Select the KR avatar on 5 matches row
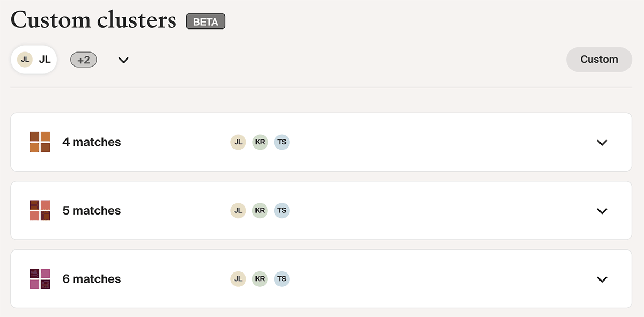The image size is (644, 317). 260,210
